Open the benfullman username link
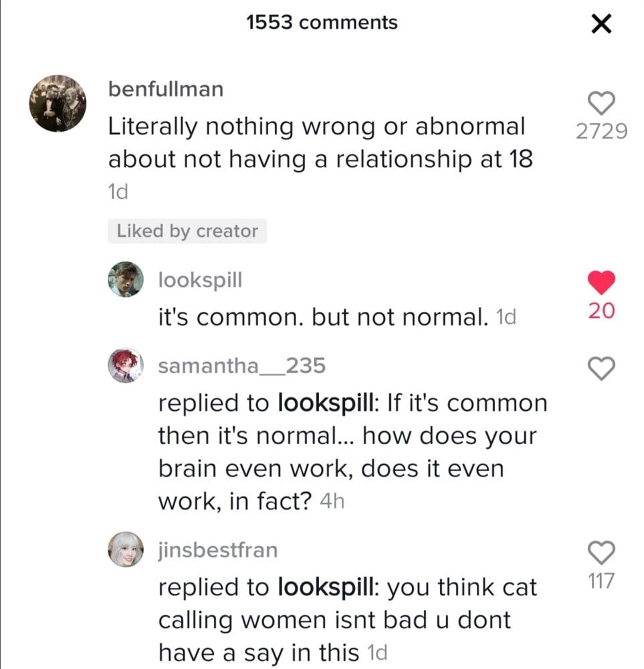 [x=166, y=90]
